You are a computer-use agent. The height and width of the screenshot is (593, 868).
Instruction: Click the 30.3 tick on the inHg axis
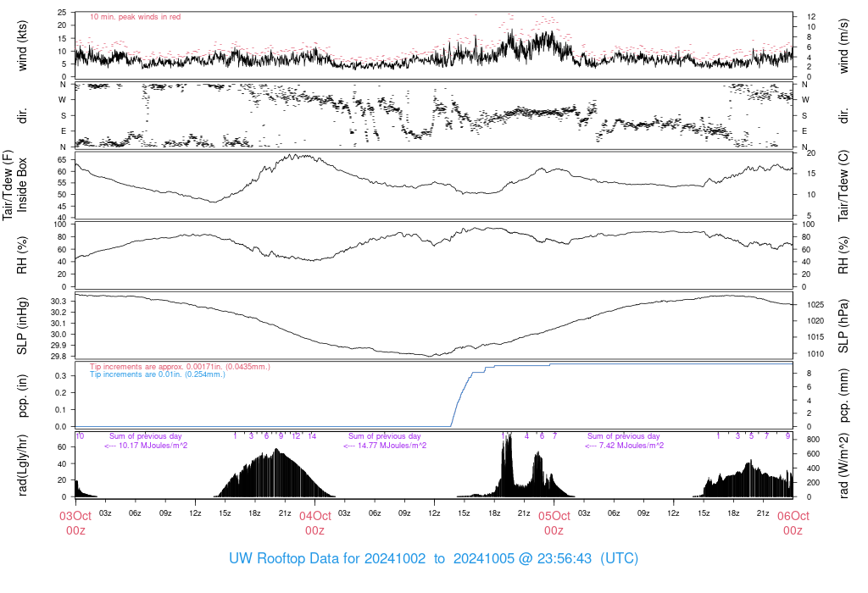pyautogui.click(x=58, y=302)
